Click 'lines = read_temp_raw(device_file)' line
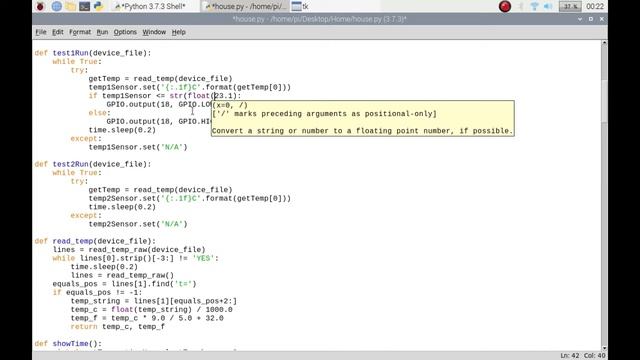This screenshot has width=640, height=360. [129, 250]
